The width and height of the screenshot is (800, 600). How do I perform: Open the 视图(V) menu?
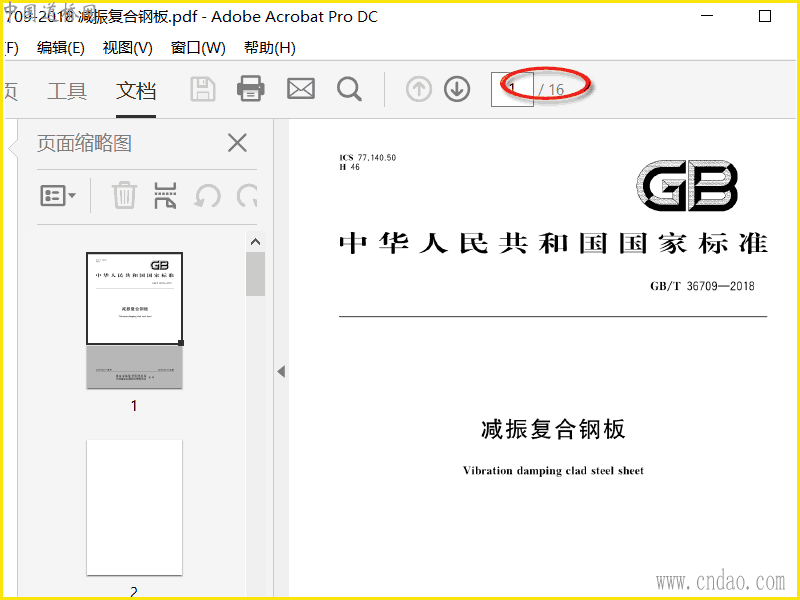[128, 48]
